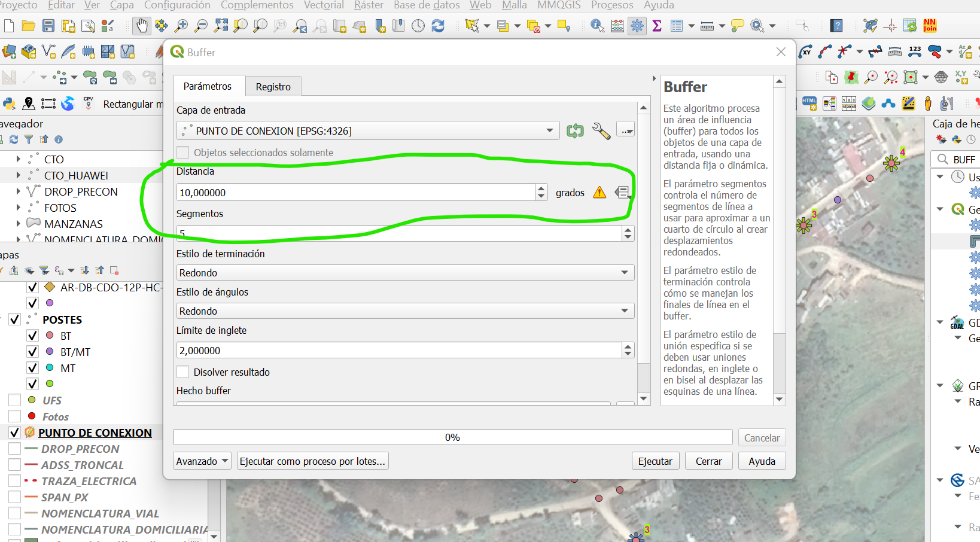Select the Pan Map tool
Viewport: 980px width, 542px height.
[142, 26]
